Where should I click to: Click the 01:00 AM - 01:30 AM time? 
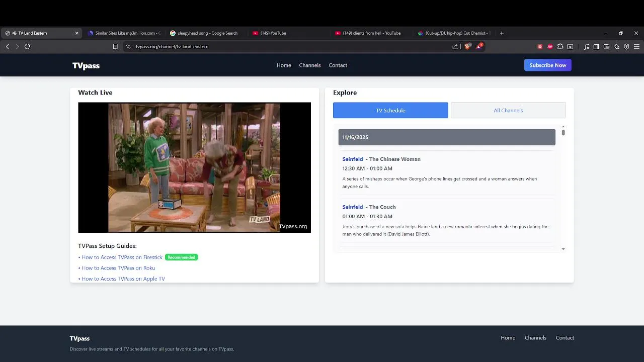coord(367,216)
